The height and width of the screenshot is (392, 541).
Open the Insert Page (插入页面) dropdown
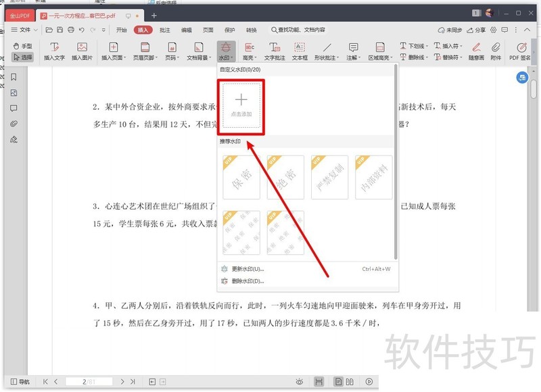(x=114, y=51)
